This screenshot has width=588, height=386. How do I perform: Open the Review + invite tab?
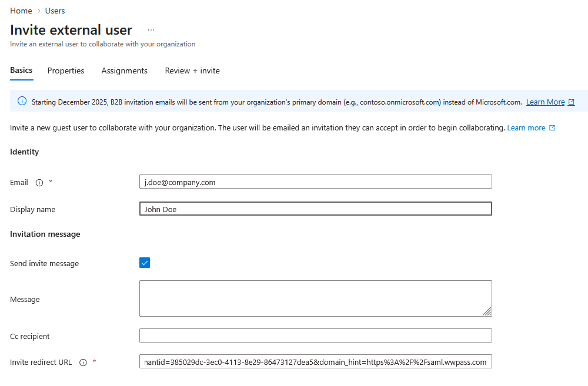pos(192,71)
